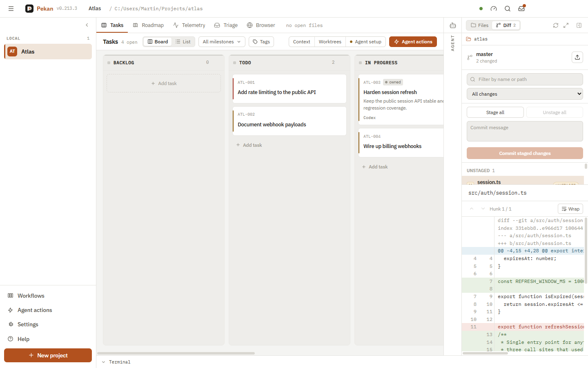The image size is (588, 368).
Task: Switch task view to Board
Action: pyautogui.click(x=158, y=42)
